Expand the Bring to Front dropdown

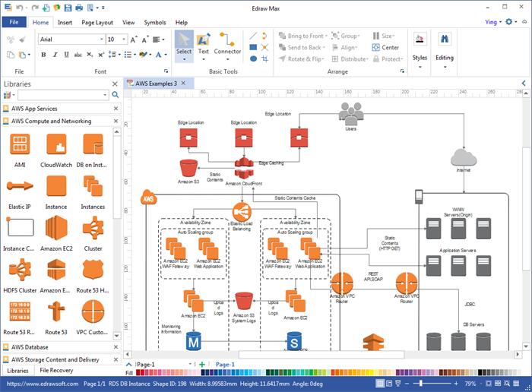click(x=326, y=36)
